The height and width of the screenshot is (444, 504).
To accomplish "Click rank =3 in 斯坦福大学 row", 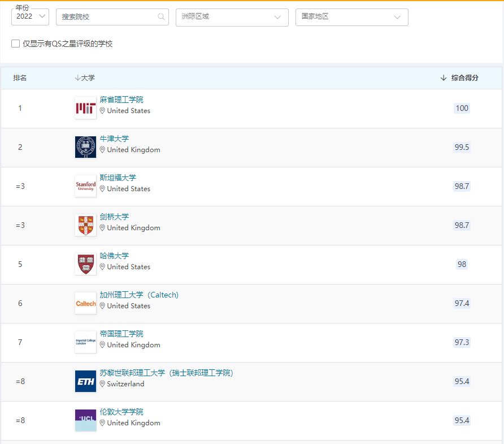I will click(20, 186).
